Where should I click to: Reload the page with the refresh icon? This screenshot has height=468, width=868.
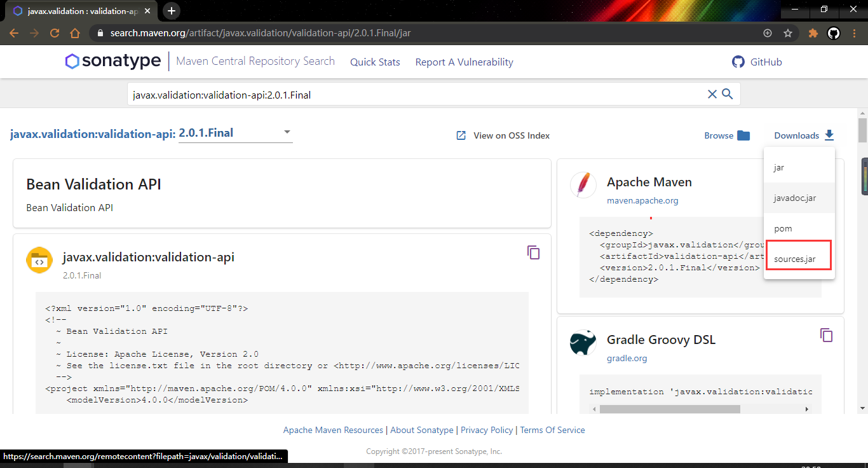click(x=55, y=33)
